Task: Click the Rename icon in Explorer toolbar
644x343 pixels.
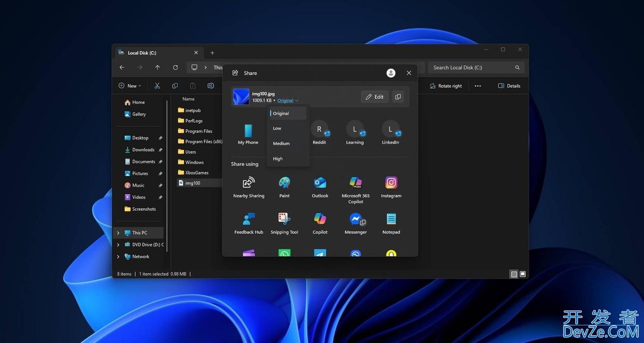Action: pyautogui.click(x=211, y=86)
